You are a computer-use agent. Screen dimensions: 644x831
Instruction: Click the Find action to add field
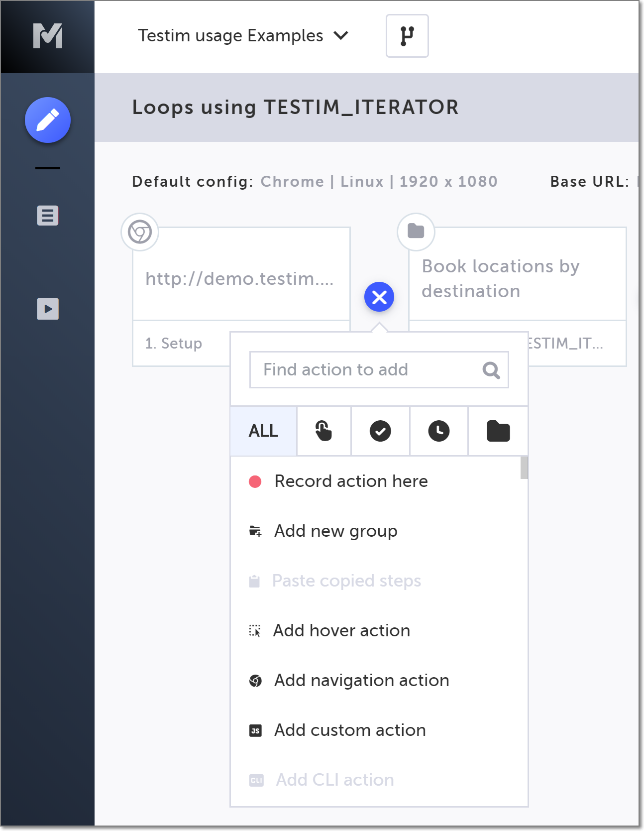379,370
